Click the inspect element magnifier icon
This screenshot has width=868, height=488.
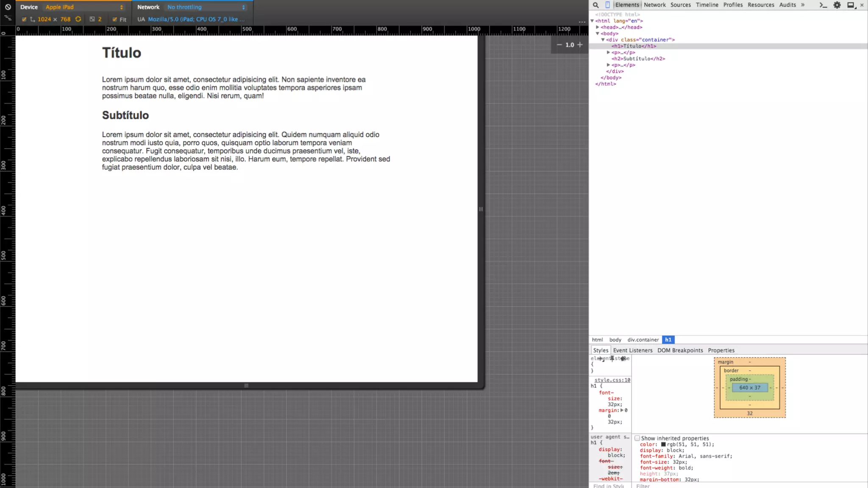pyautogui.click(x=595, y=5)
